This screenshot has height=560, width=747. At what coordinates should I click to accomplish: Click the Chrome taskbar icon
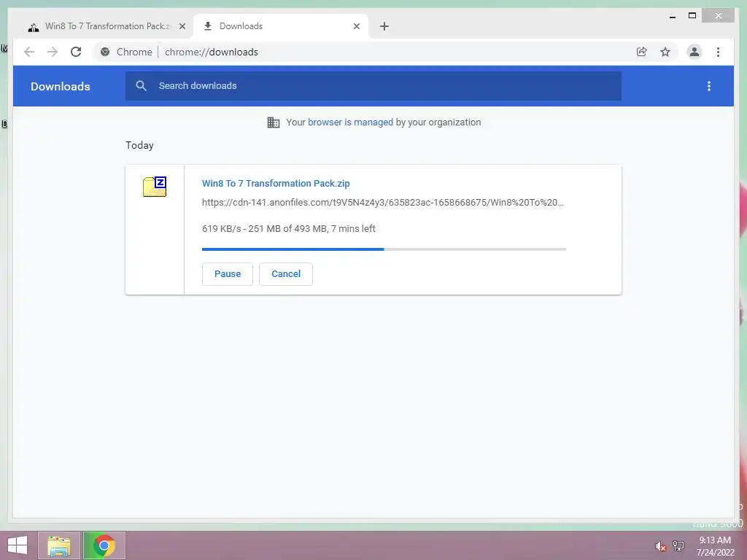104,545
